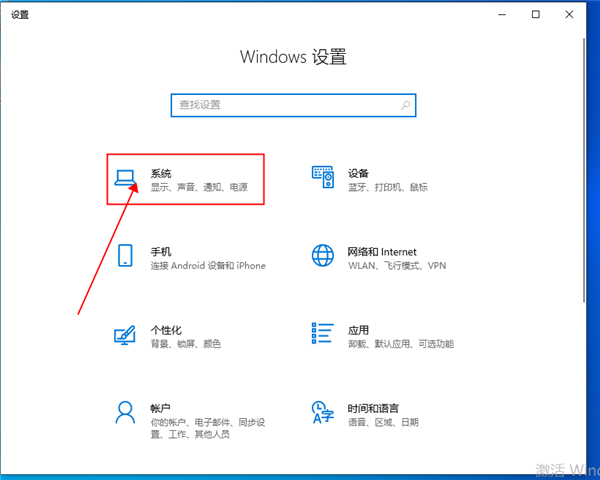This screenshot has height=480, width=600.
Task: Click into the 查找设置 search field
Action: coord(293,105)
